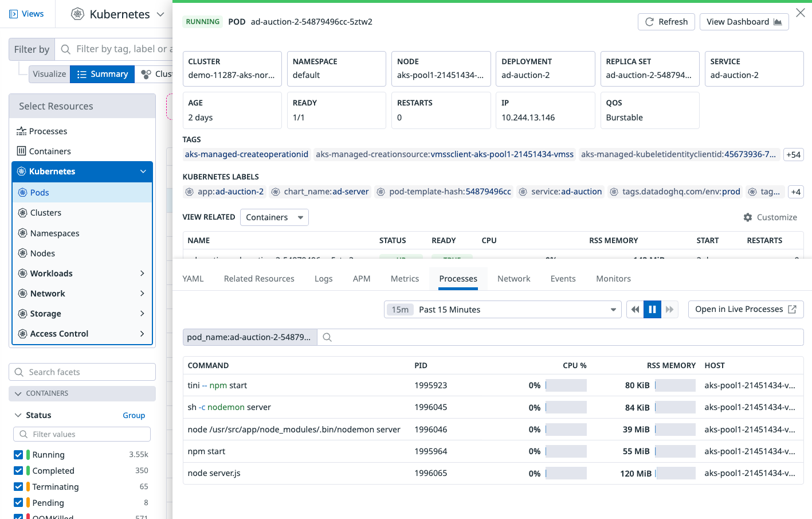
Task: Switch to the Related Resources tab
Action: click(259, 279)
